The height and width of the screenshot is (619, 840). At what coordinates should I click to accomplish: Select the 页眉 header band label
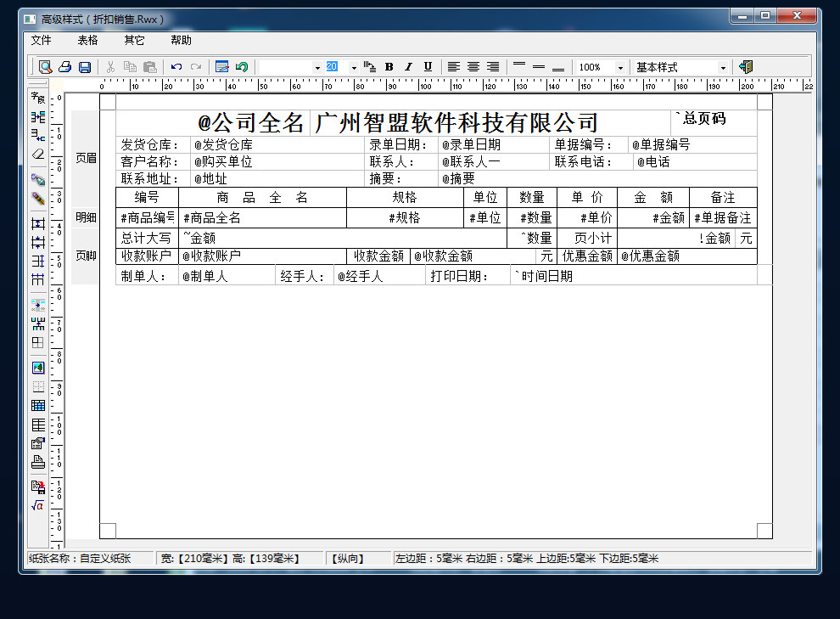pyautogui.click(x=86, y=158)
